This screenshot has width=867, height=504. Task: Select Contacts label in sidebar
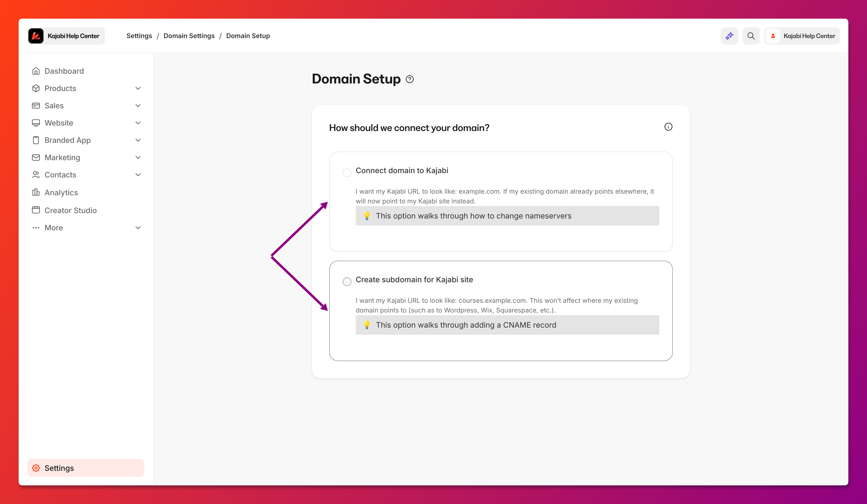click(x=60, y=175)
